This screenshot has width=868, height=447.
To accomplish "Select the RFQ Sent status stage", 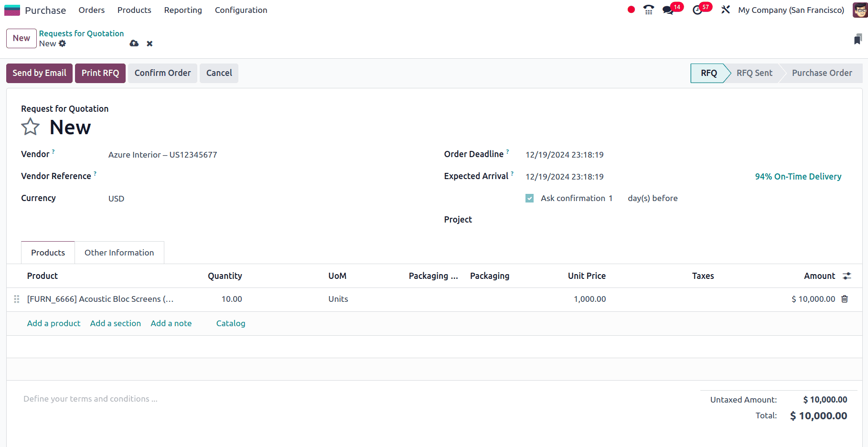I will tap(754, 73).
